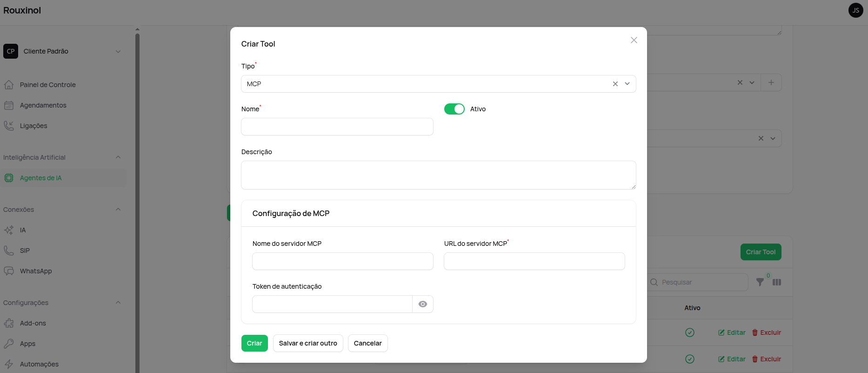Select Agentes de IA menu item

[x=63, y=178]
